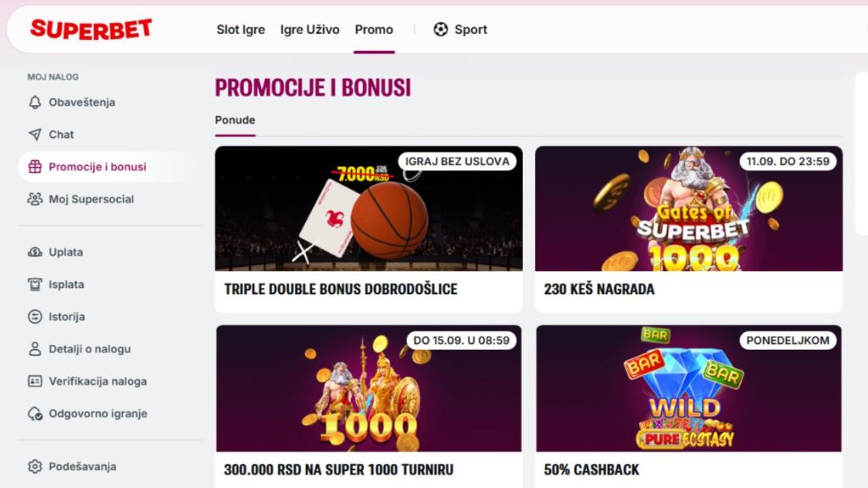Select the Promo navigation tab
This screenshot has width=868, height=488.
pyautogui.click(x=374, y=30)
